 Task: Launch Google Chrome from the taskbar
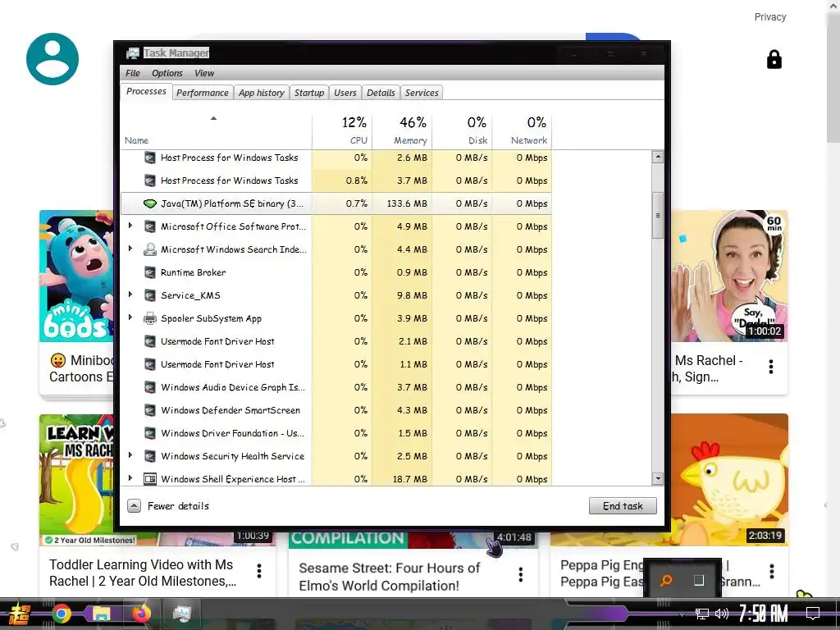[x=61, y=614]
